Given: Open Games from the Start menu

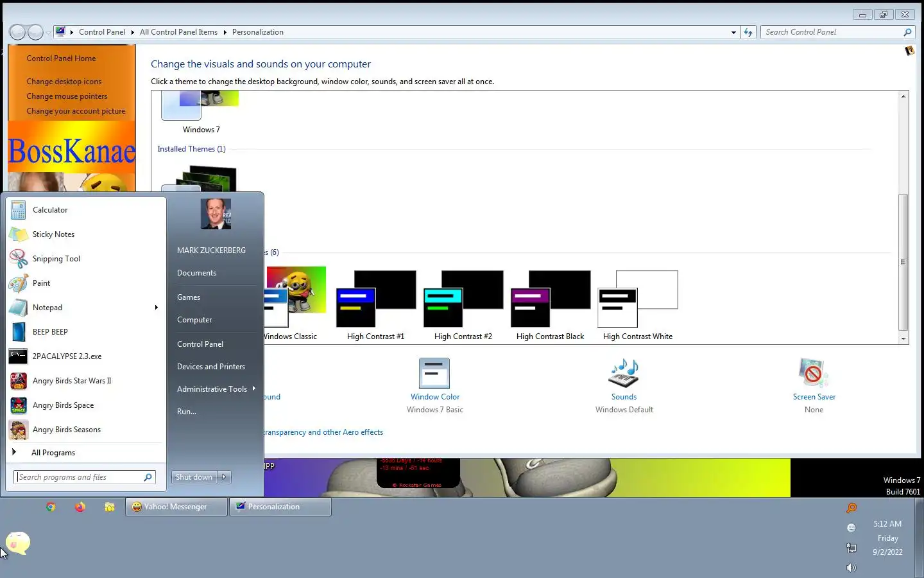Looking at the screenshot, I should click(x=189, y=297).
